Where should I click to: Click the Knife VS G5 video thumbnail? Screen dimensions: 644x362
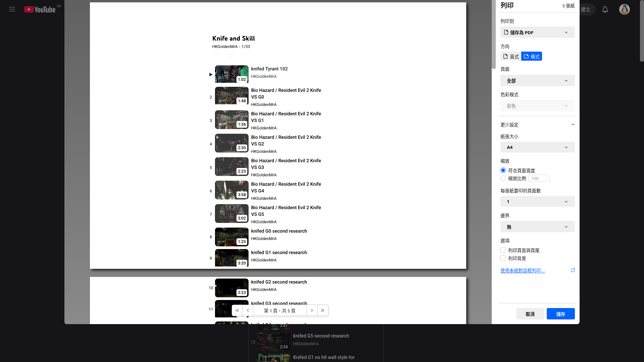coord(232,214)
